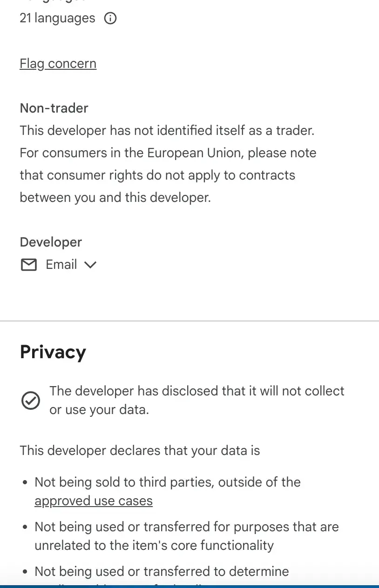Open the approved use cases link
379x588 pixels.
pos(94,501)
